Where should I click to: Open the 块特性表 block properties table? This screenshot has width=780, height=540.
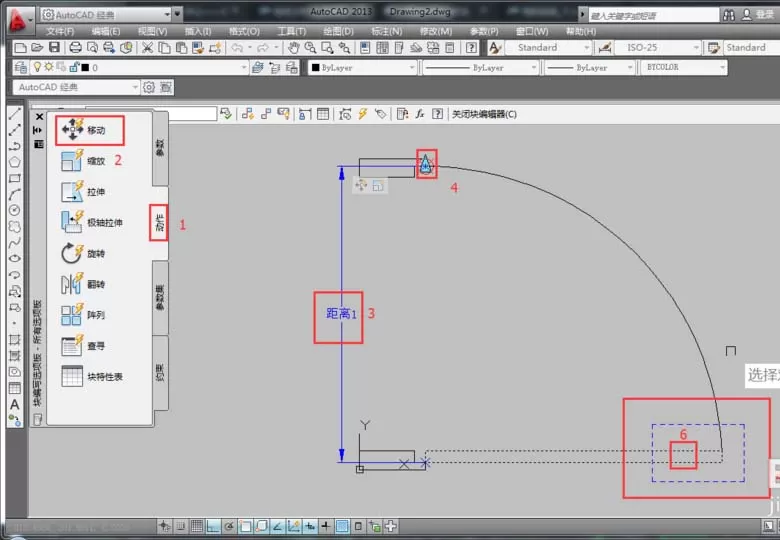point(92,376)
